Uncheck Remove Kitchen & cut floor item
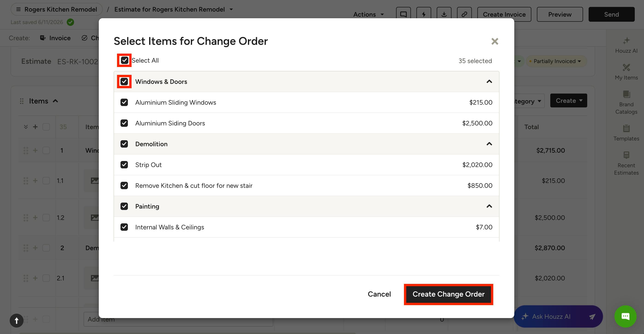 tap(124, 185)
